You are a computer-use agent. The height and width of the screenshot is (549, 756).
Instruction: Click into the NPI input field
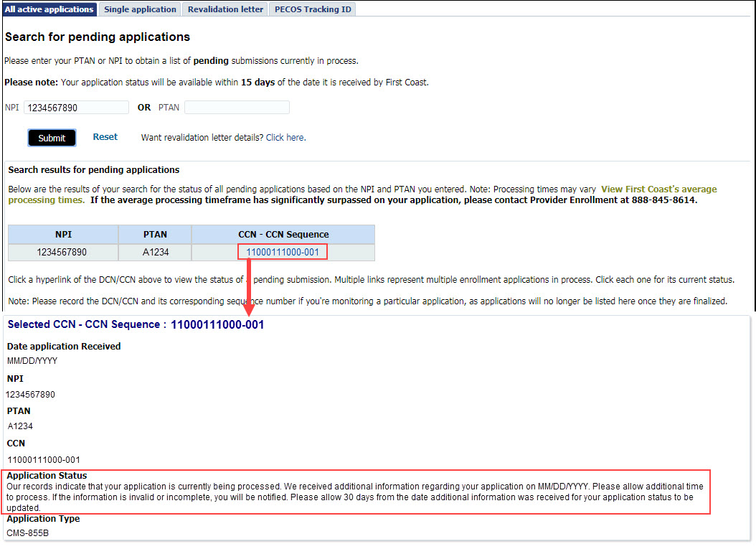pyautogui.click(x=76, y=108)
